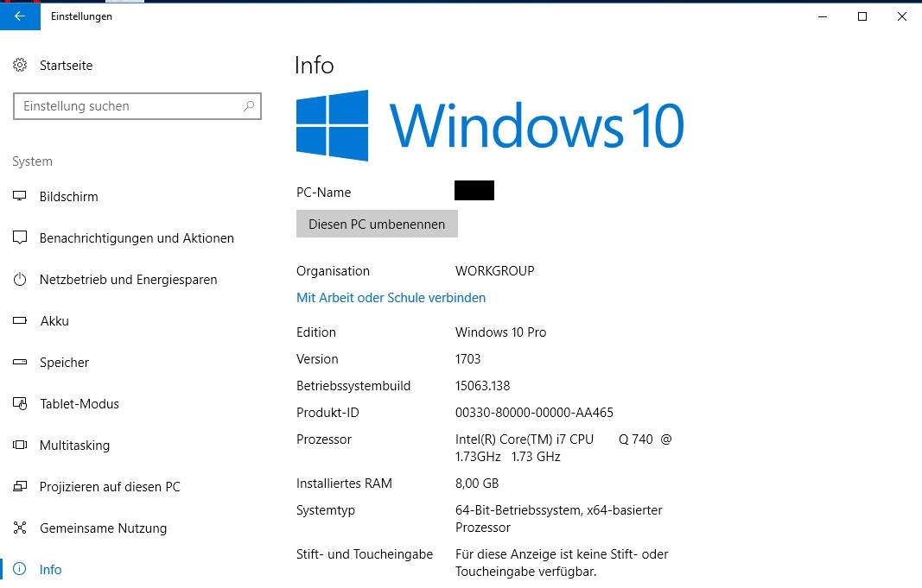Open Gemeinsame Nutzung settings
Screen dimensions: 922x588
click(x=104, y=528)
